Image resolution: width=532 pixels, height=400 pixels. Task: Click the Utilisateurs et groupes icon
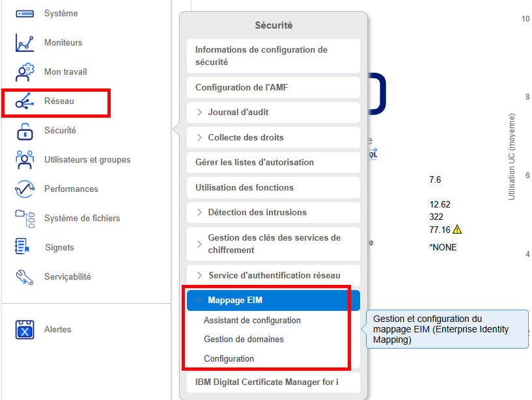coord(24,160)
